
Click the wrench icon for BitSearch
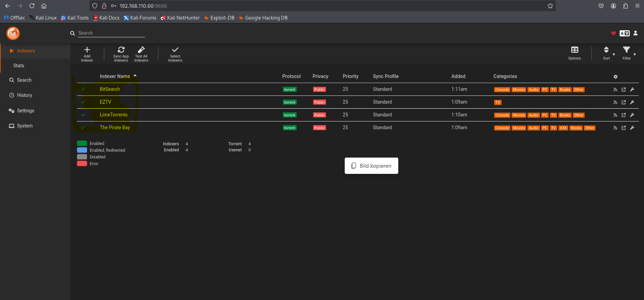tap(632, 90)
